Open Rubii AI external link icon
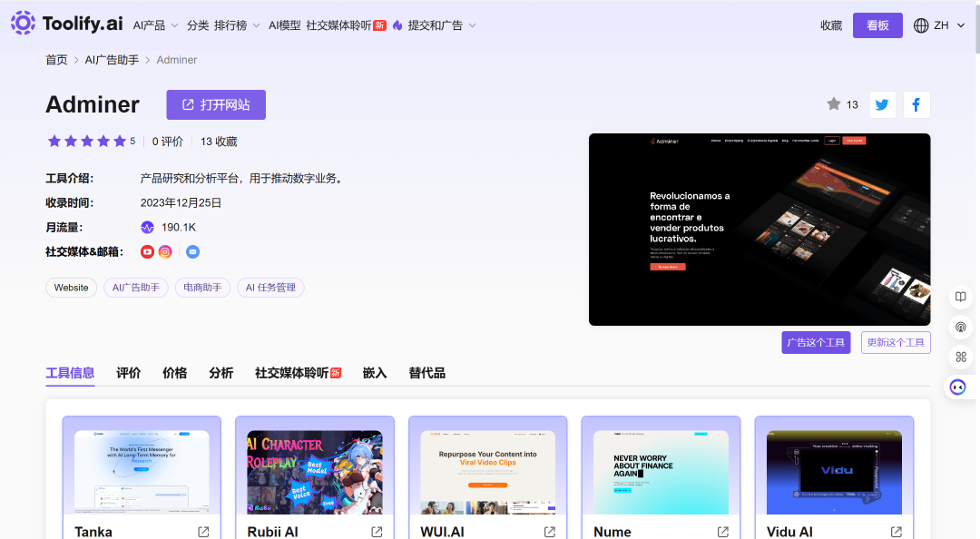 [377, 532]
